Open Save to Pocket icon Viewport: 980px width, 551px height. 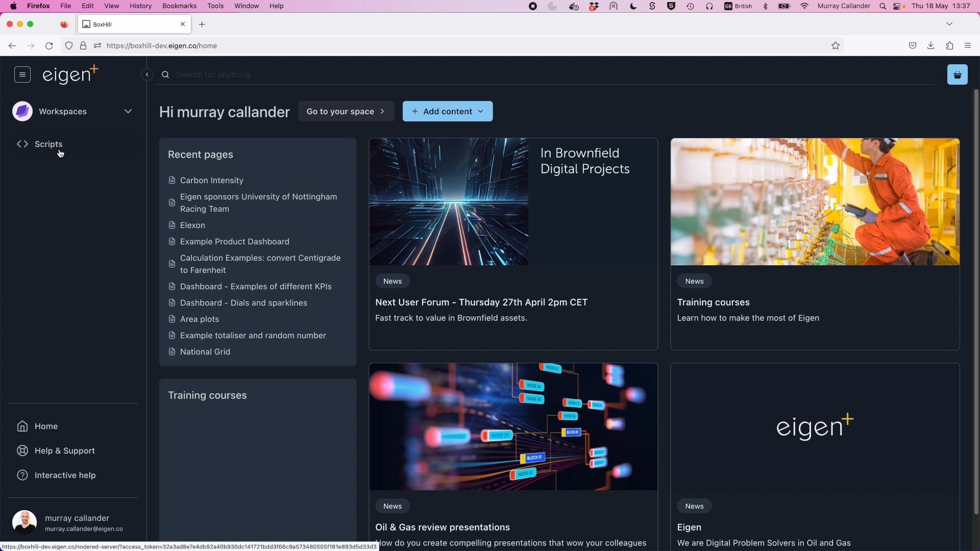click(x=913, y=45)
